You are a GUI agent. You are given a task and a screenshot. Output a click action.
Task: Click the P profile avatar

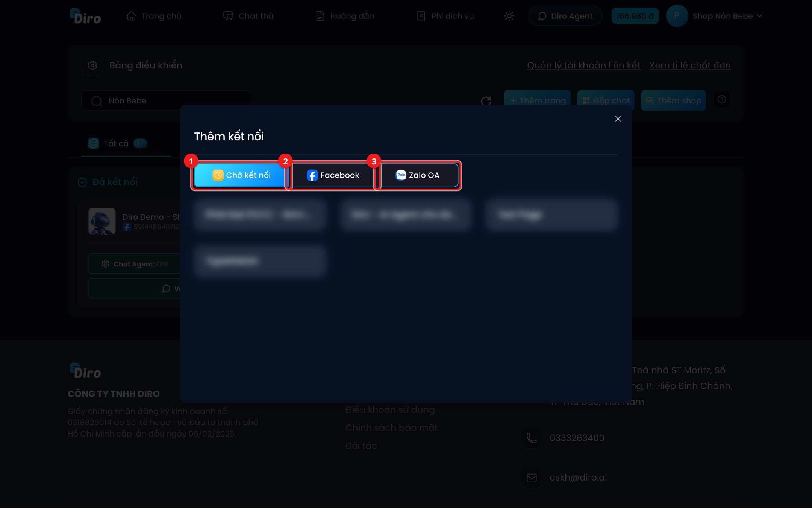click(677, 16)
